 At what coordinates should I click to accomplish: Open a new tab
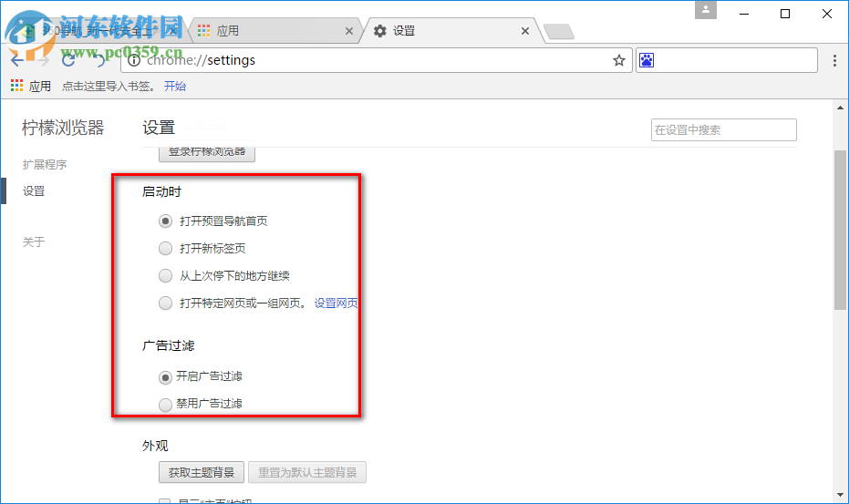(x=559, y=32)
